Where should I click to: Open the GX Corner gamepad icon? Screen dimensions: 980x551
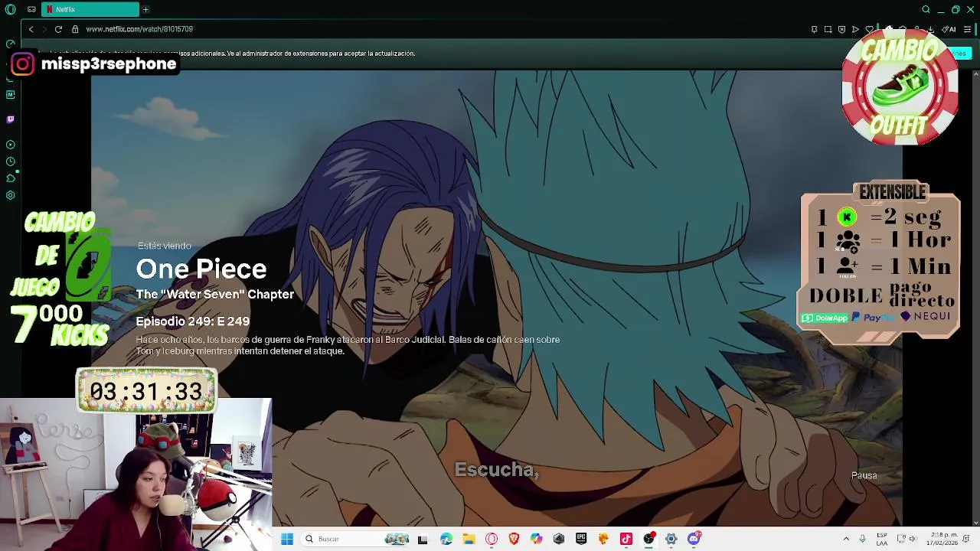31,9
